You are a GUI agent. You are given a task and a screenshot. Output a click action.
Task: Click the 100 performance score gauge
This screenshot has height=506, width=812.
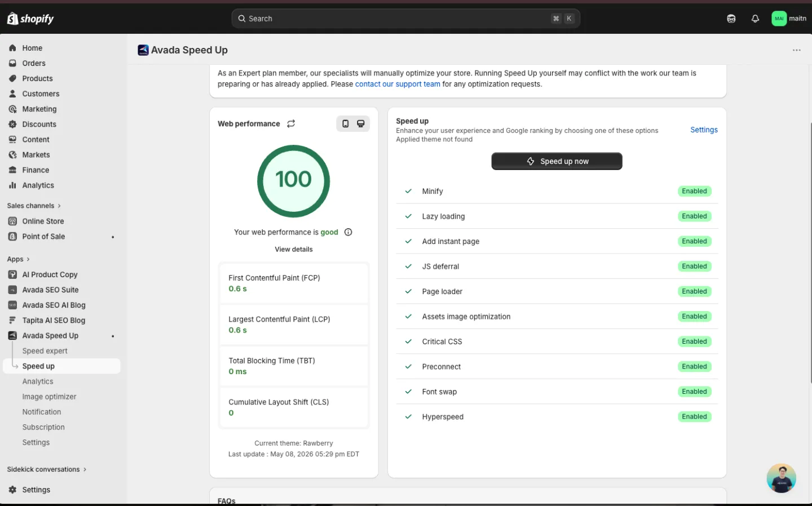tap(293, 181)
